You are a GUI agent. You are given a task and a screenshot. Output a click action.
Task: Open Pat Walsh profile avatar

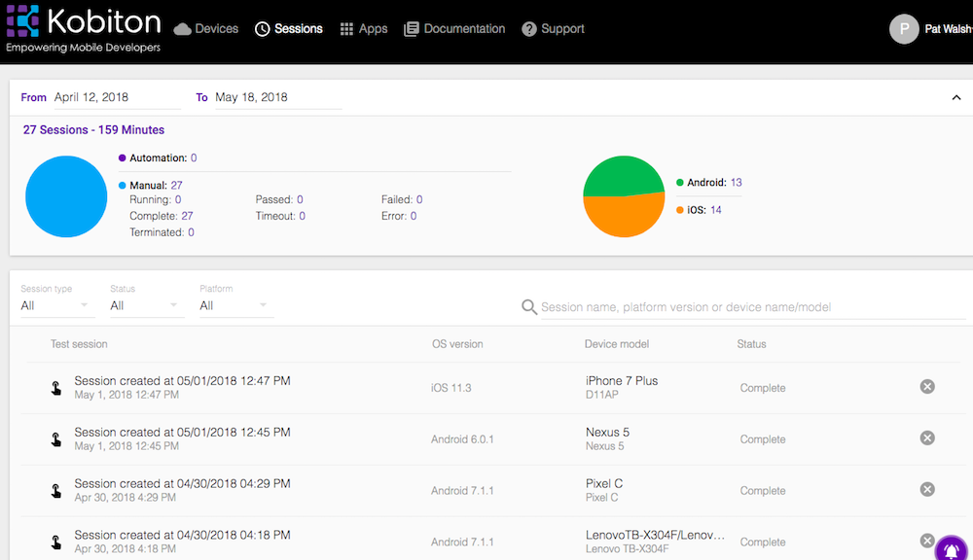point(904,29)
